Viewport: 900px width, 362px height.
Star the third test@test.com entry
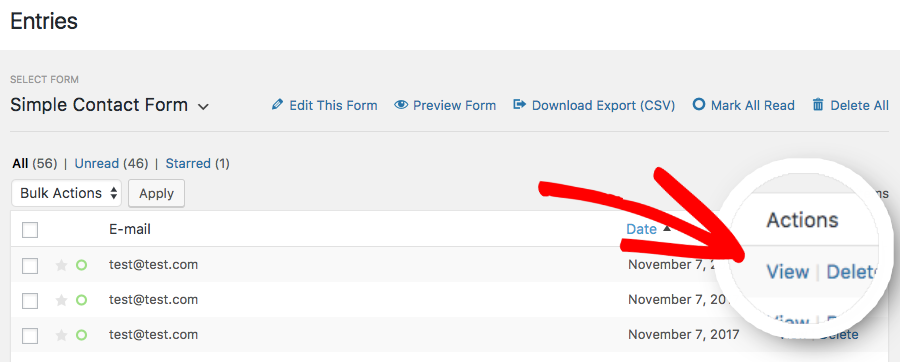click(x=61, y=335)
